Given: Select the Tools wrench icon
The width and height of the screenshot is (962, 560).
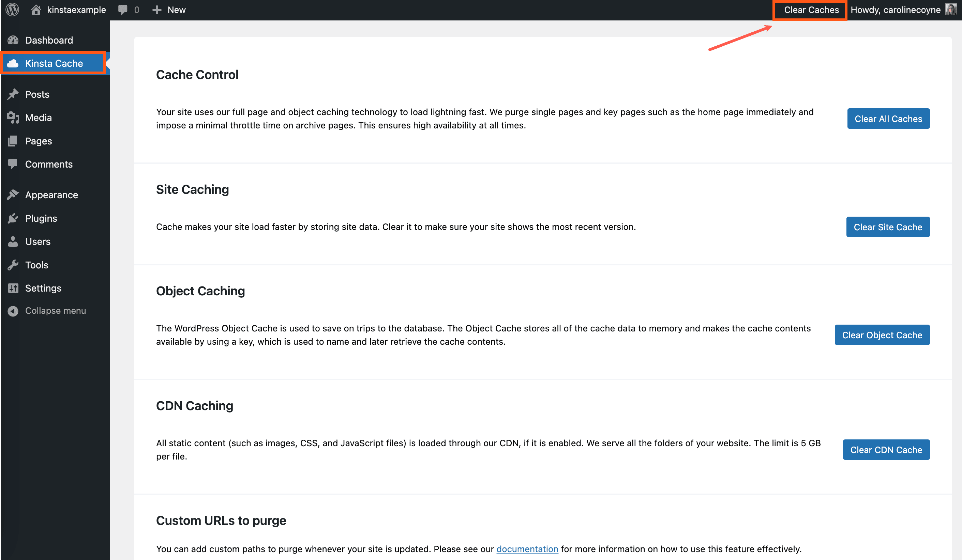Looking at the screenshot, I should tap(13, 265).
